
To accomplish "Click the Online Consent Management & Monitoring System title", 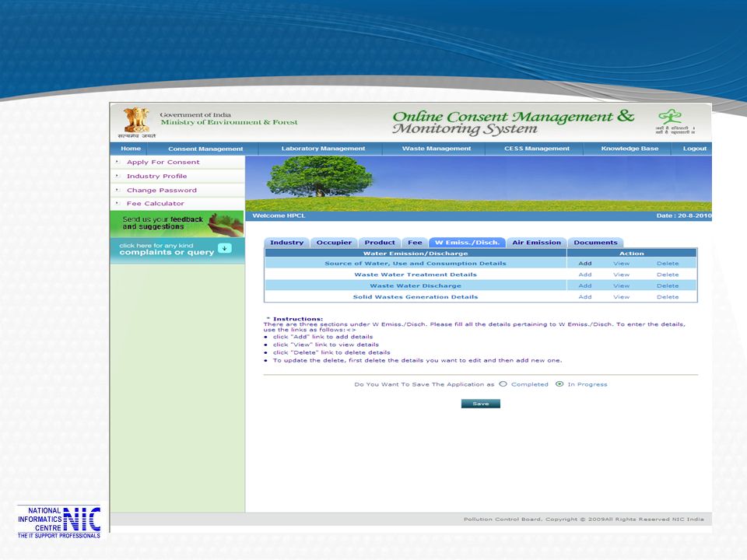I will tap(513, 122).
